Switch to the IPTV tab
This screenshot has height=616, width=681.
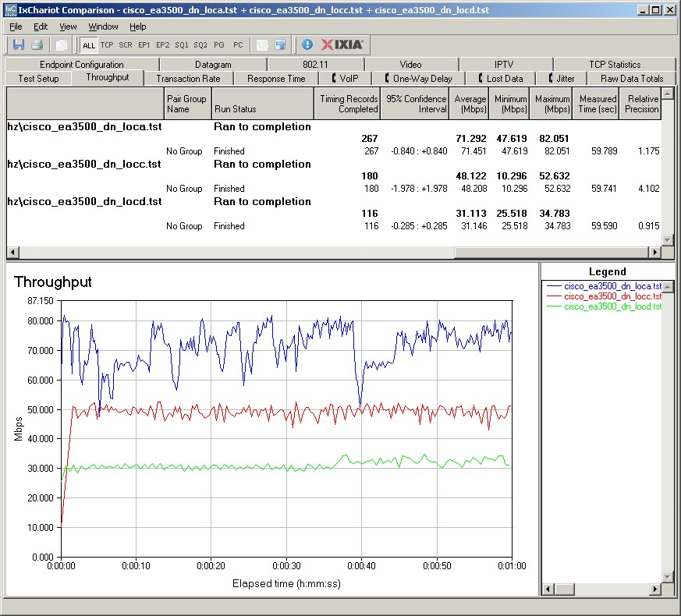click(x=504, y=64)
